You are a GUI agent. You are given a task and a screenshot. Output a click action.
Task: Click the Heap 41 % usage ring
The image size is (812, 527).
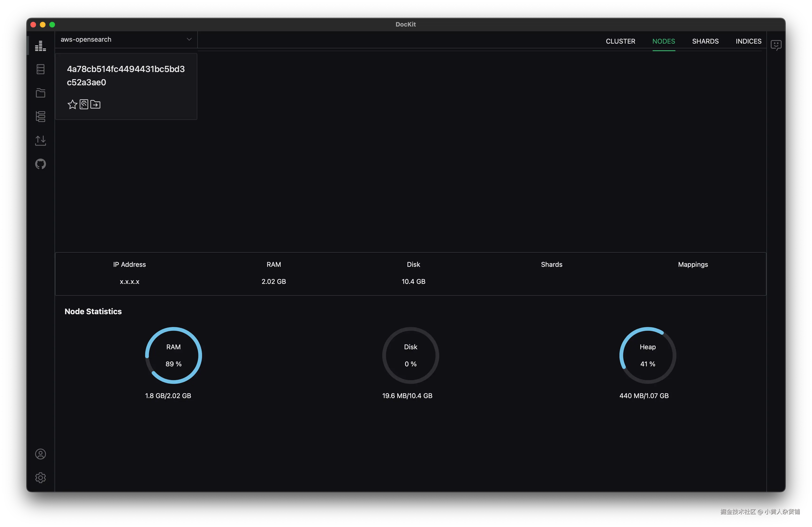click(x=647, y=355)
